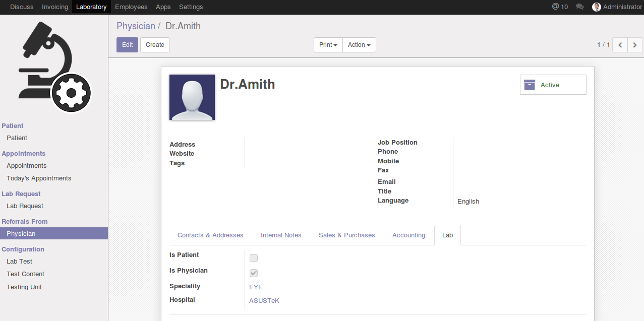The image size is (644, 321).
Task: Go to the previous record arrow
Action: click(620, 45)
